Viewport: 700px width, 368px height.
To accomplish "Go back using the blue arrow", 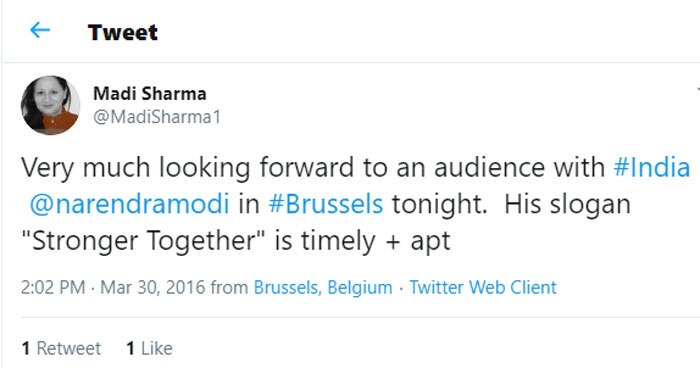I will pyautogui.click(x=40, y=31).
